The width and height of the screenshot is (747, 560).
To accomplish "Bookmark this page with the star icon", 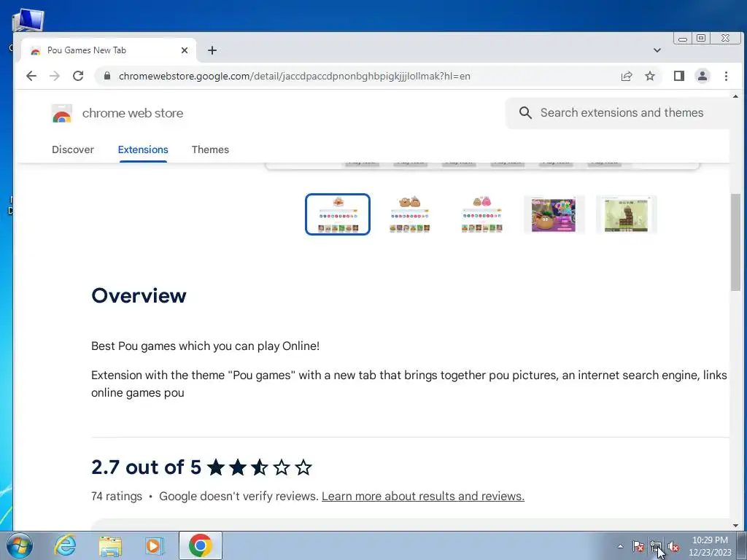I will pos(650,76).
